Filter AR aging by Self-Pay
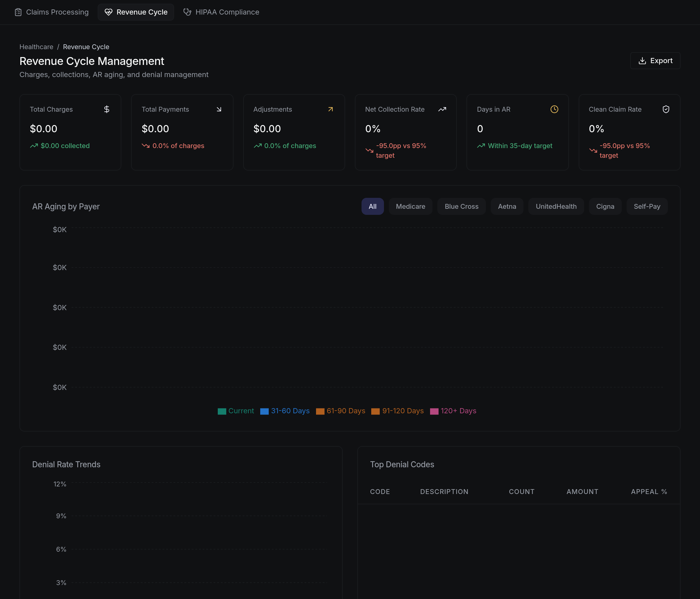This screenshot has width=700, height=599. (647, 206)
